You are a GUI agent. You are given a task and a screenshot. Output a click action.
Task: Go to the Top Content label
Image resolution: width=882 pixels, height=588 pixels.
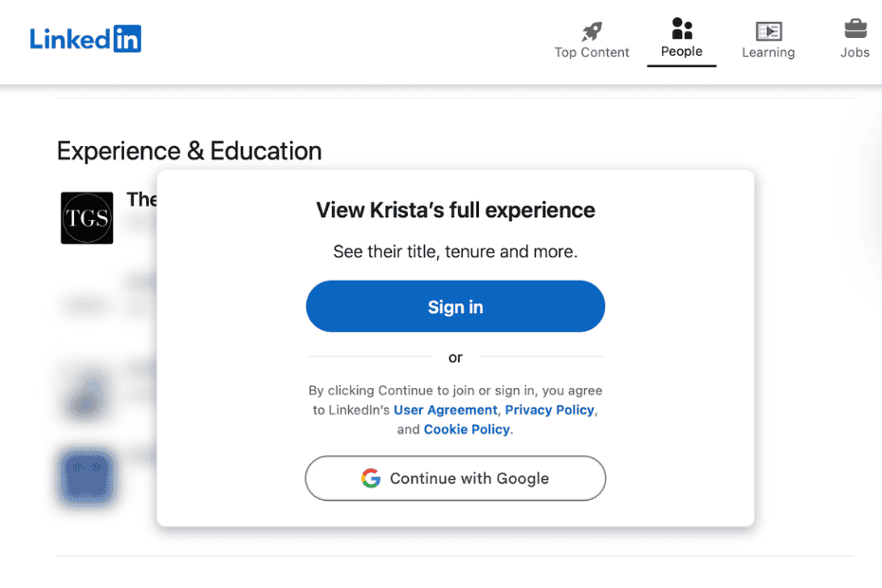point(592,52)
